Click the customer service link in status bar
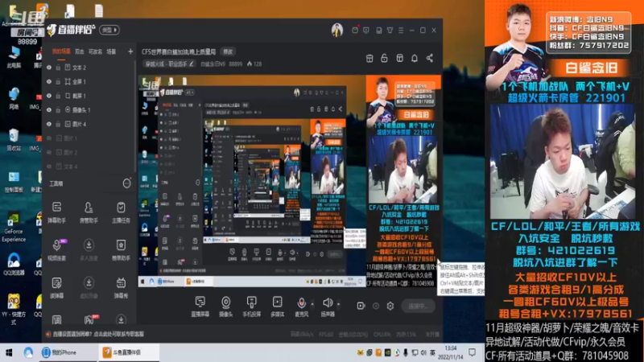 (98, 334)
